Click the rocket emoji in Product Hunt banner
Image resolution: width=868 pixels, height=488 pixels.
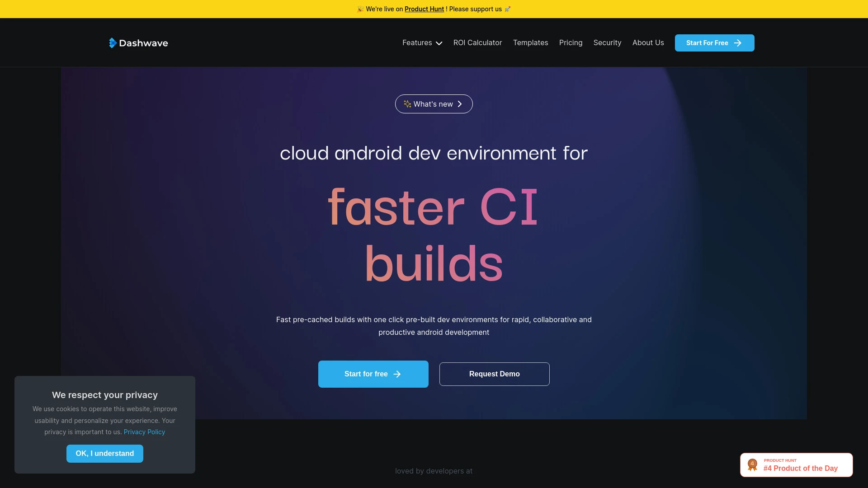508,8
